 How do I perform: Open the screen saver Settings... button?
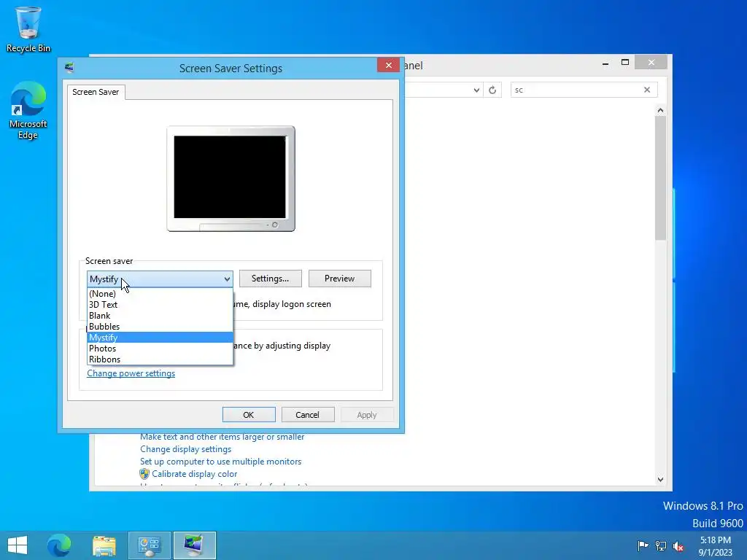(x=270, y=279)
